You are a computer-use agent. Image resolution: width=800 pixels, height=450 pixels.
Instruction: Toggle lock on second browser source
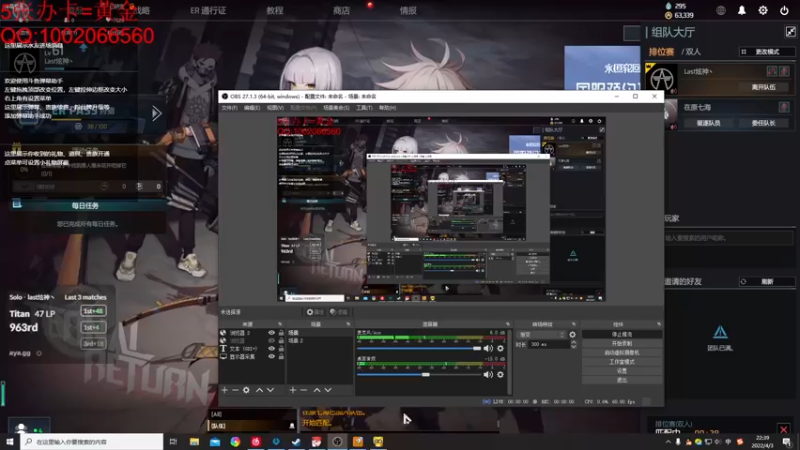281,340
